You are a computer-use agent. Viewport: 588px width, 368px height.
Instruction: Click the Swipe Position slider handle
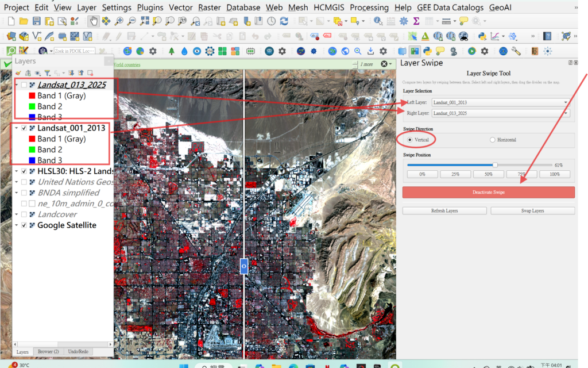495,165
